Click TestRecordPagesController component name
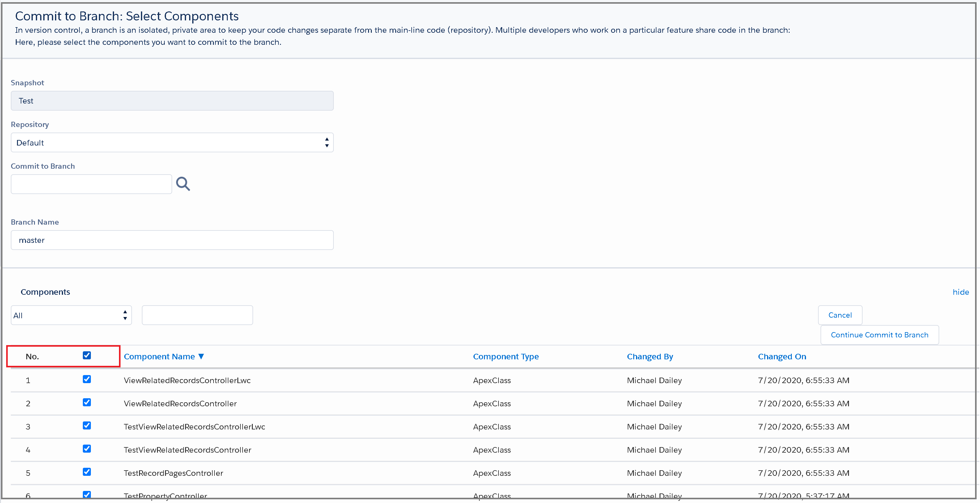Image resolution: width=980 pixels, height=503 pixels. click(x=173, y=473)
